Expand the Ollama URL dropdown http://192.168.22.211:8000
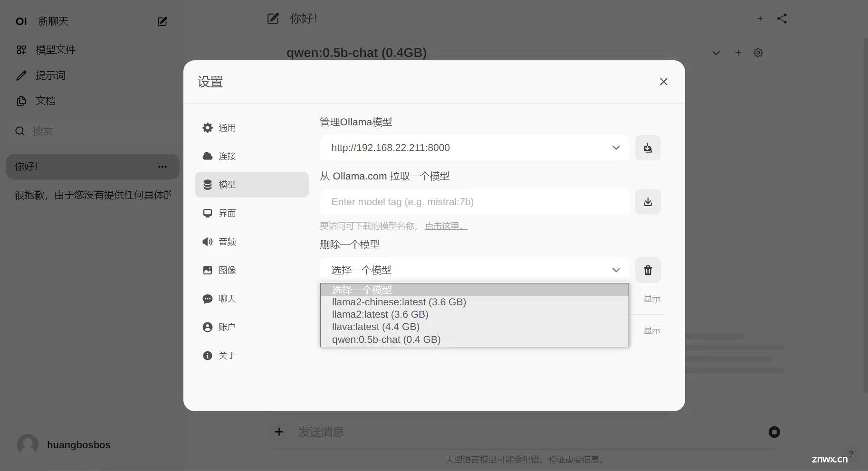This screenshot has height=471, width=868. coord(475,148)
